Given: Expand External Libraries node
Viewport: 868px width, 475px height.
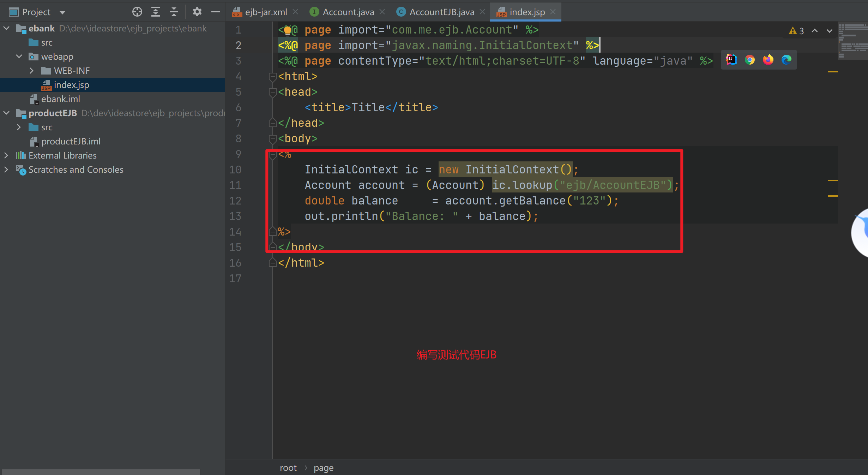Looking at the screenshot, I should (x=6, y=155).
